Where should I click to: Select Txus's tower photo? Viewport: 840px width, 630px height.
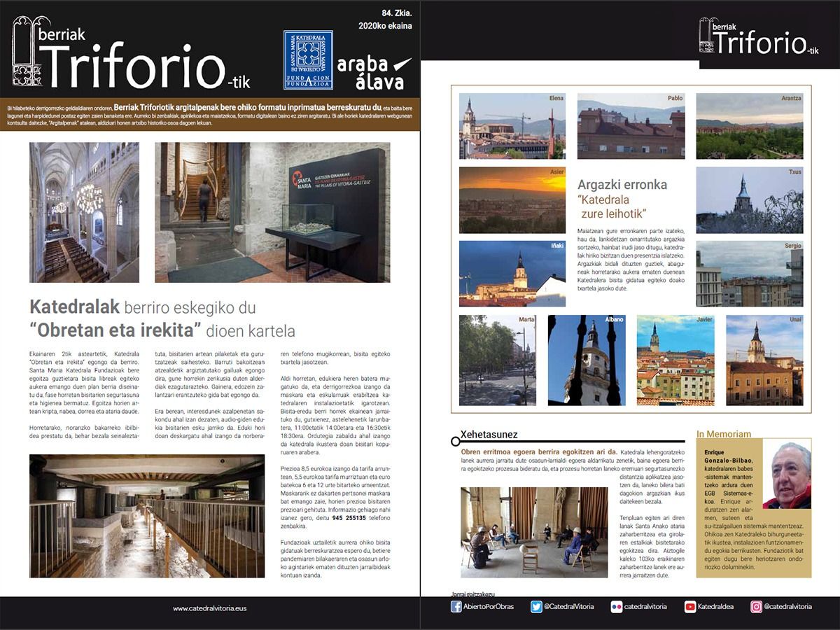coord(750,200)
